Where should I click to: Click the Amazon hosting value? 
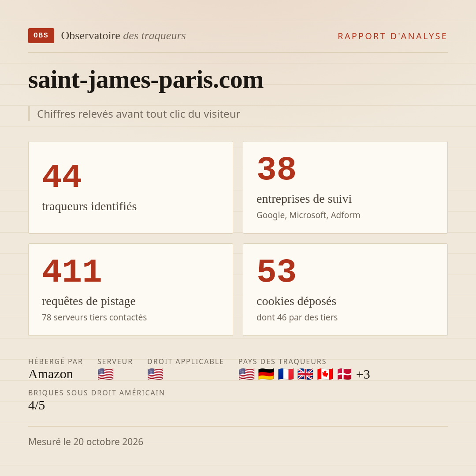51,374
